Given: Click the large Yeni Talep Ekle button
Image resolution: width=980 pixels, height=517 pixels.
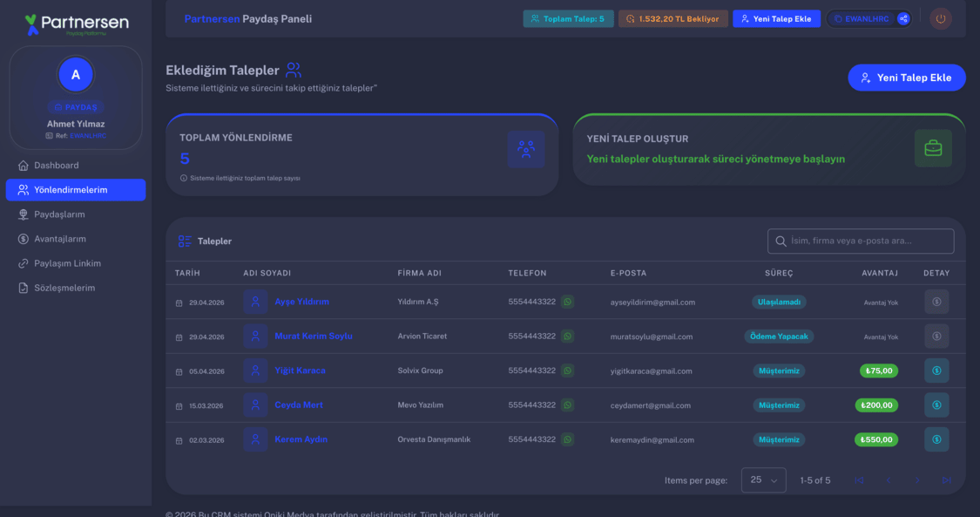Looking at the screenshot, I should (906, 78).
